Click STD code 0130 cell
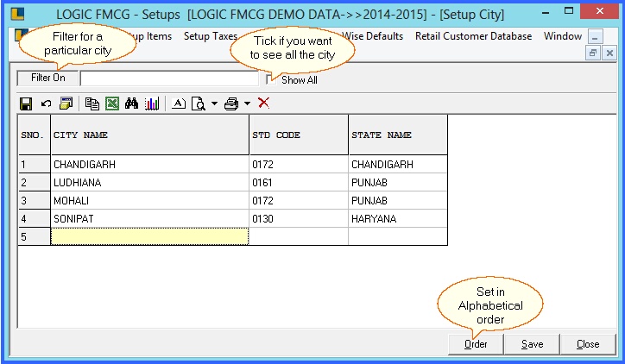Image resolution: width=625 pixels, height=364 pixels. pos(299,218)
